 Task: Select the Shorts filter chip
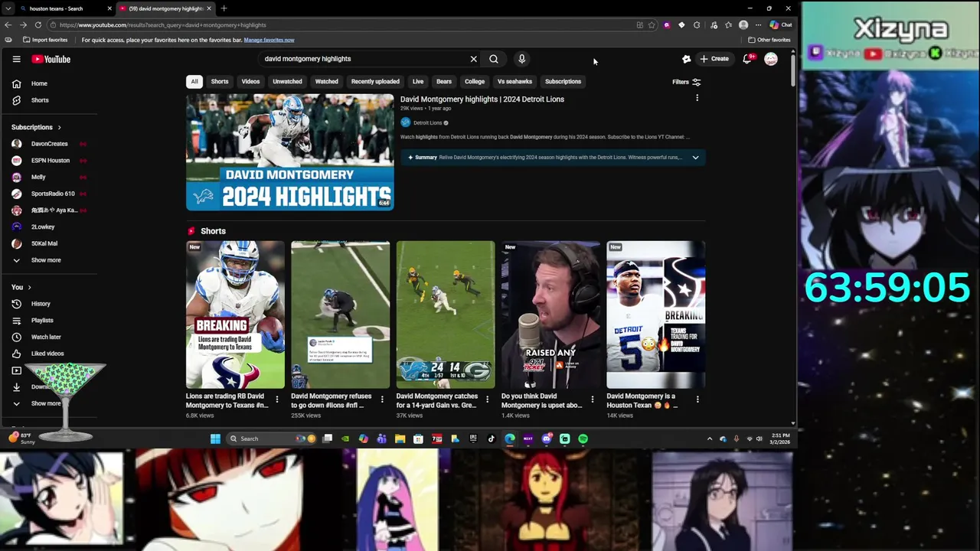pos(220,81)
